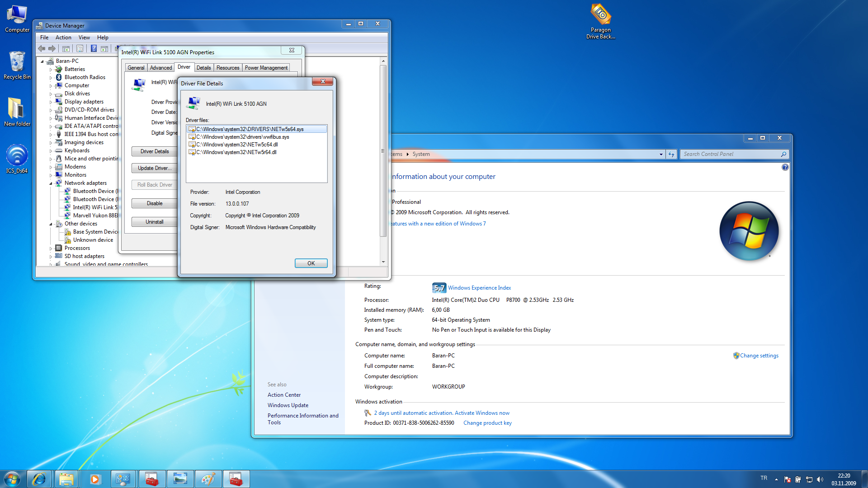Click the Show/Hide Console Tree toolbar icon
Screen dimensions: 868x488
(66, 48)
